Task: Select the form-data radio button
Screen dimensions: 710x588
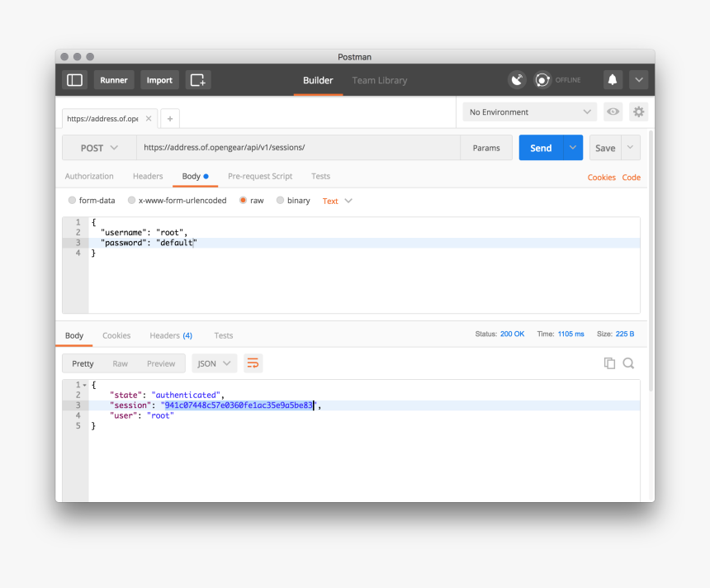Action: (x=72, y=200)
